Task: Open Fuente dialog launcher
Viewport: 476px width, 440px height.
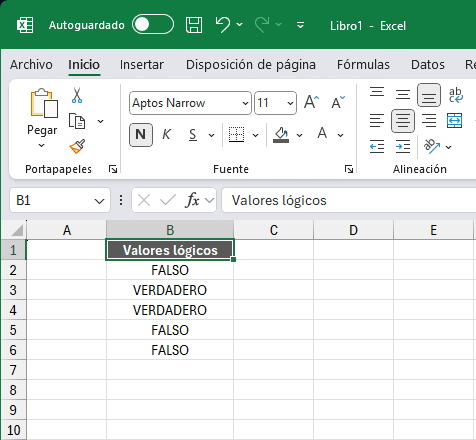Action: tap(349, 169)
